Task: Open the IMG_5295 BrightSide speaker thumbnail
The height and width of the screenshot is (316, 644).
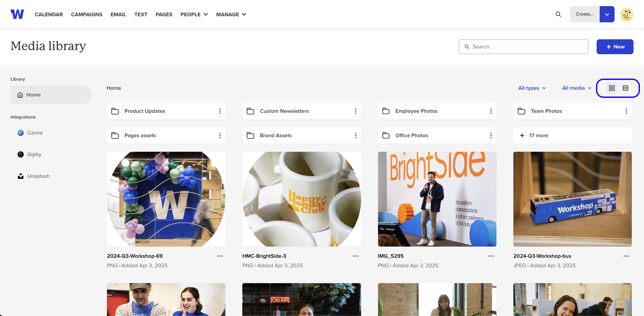Action: point(437,199)
